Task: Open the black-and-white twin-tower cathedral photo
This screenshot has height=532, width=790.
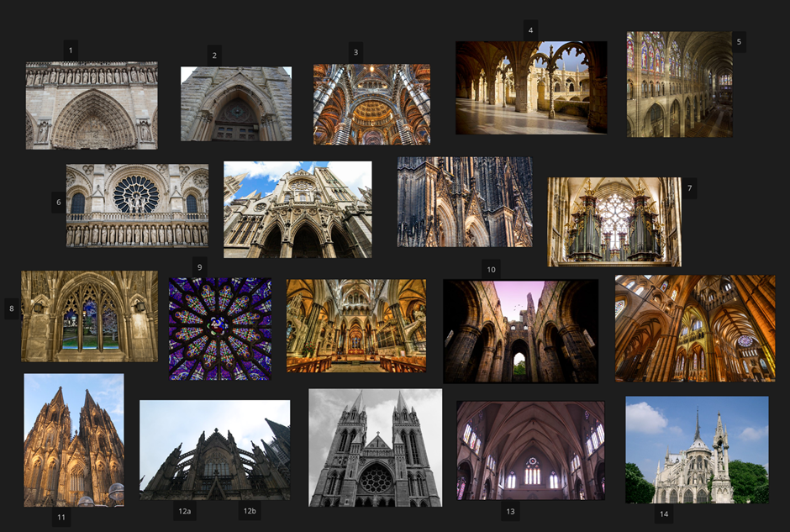Action: coord(375,447)
